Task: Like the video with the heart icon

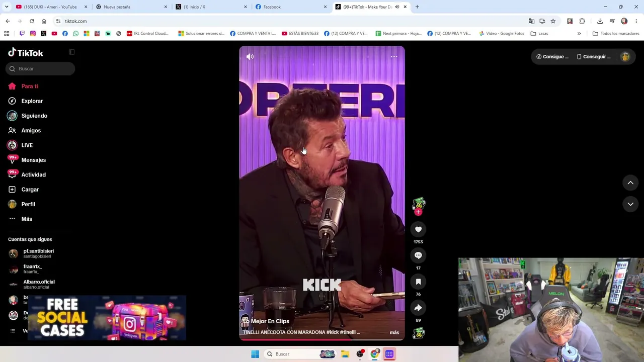Action: point(418,229)
